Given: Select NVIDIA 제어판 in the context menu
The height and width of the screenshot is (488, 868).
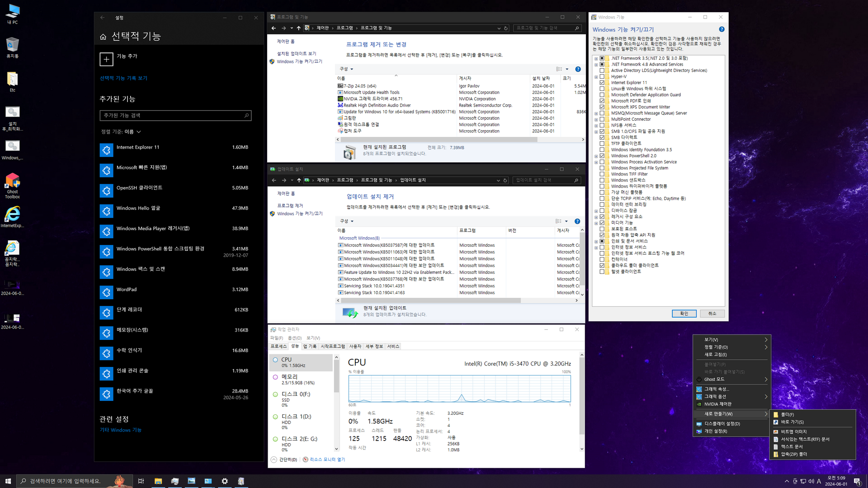Looking at the screenshot, I should [717, 404].
